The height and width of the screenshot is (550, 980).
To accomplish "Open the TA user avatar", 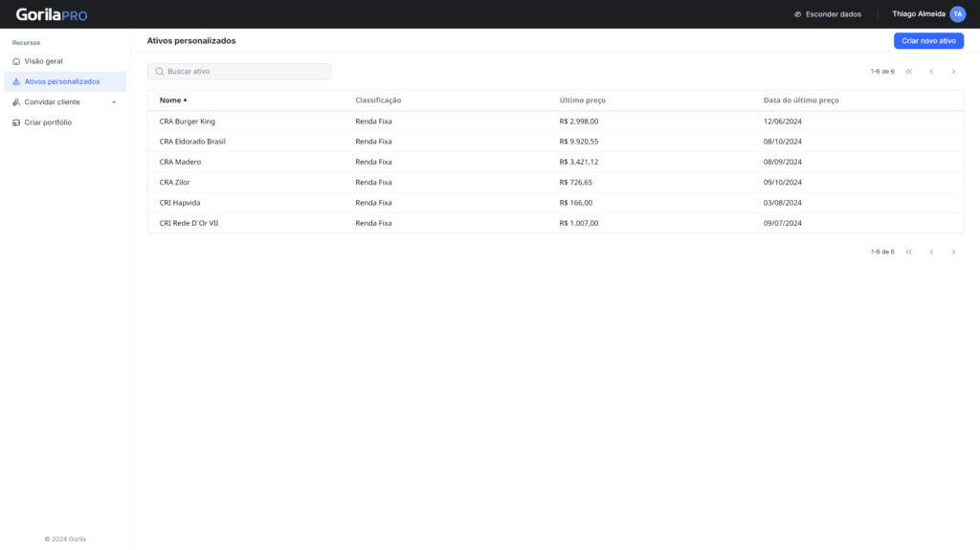I will [957, 13].
